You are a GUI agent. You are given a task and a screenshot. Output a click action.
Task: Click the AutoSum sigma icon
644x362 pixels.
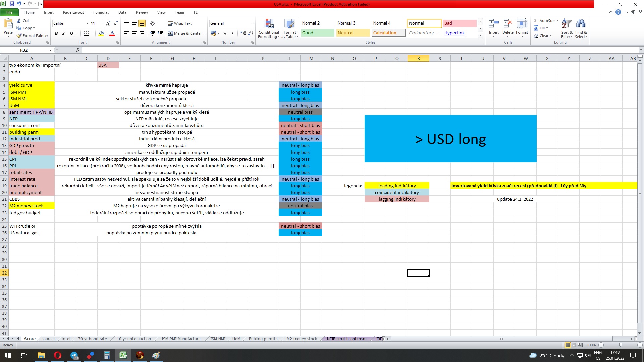pos(536,21)
